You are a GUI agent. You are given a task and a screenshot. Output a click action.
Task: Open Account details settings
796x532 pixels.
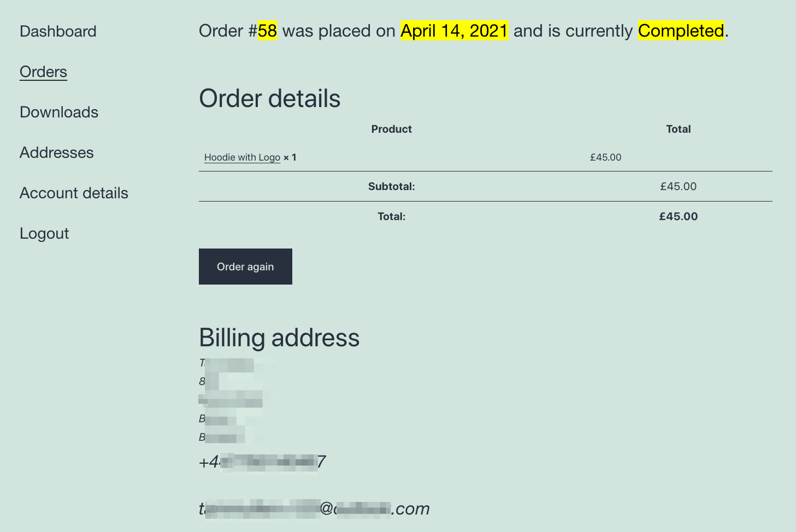point(74,193)
